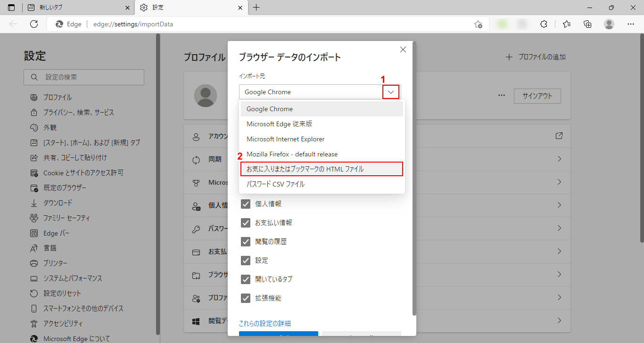Click the external link icon in アカウント row
Screen dimensions: 644x343
[559, 136]
